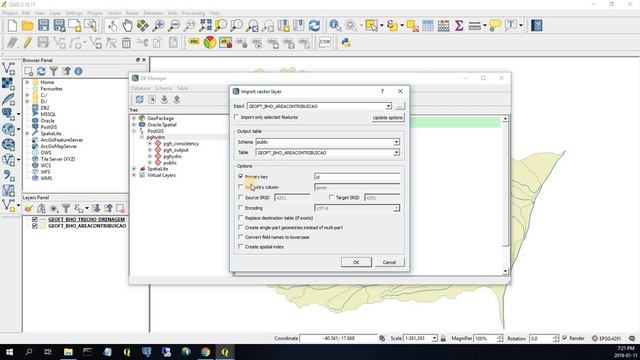This screenshot has width=640, height=360.
Task: Open the Field Calculator icon
Action: click(443, 26)
